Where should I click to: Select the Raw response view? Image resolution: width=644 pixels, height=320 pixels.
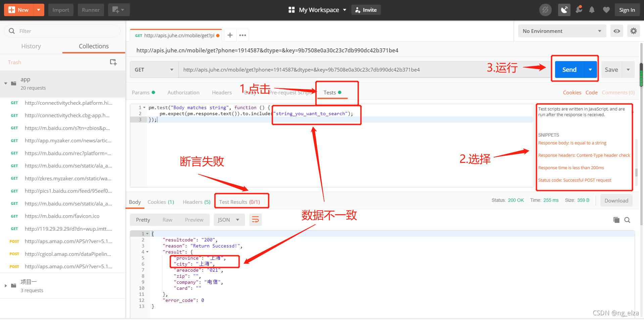click(x=167, y=220)
